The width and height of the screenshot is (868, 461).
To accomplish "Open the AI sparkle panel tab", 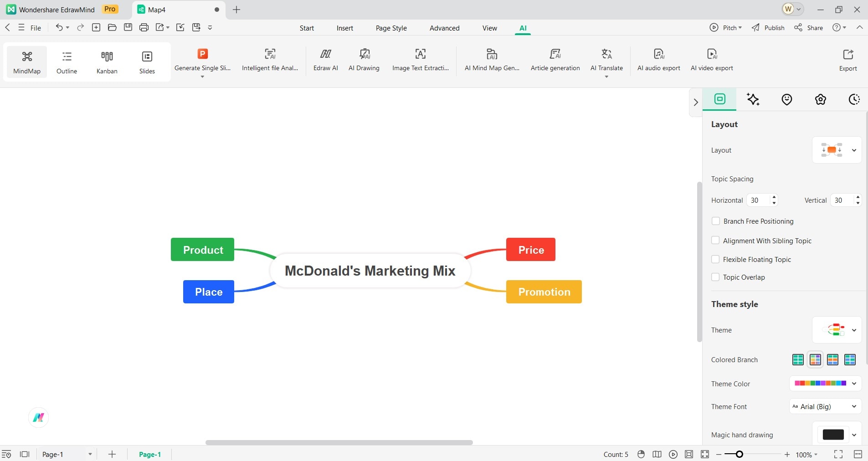I will coord(753,99).
